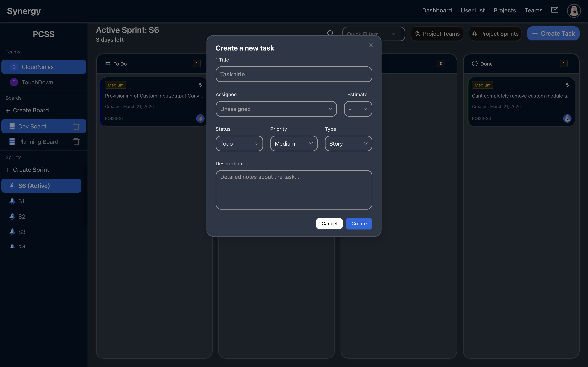Viewport: 588px width, 367px height.
Task: Expand the Priority dropdown showing Medium
Action: [x=293, y=143]
